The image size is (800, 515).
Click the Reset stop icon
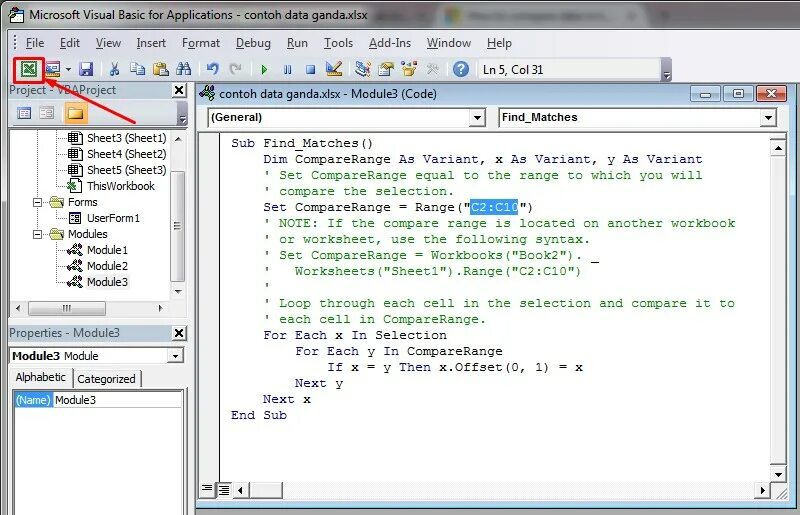pyautogui.click(x=310, y=69)
